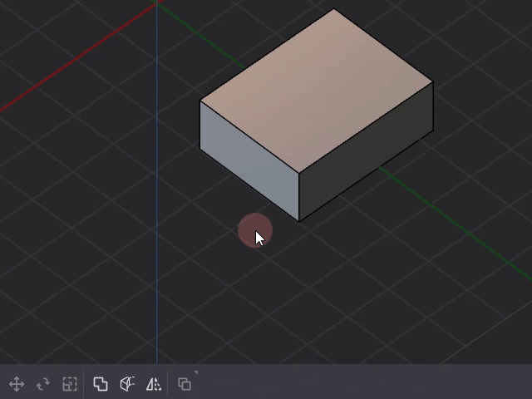Select the tan top face of the box
The image size is (532, 399).
(x=316, y=91)
